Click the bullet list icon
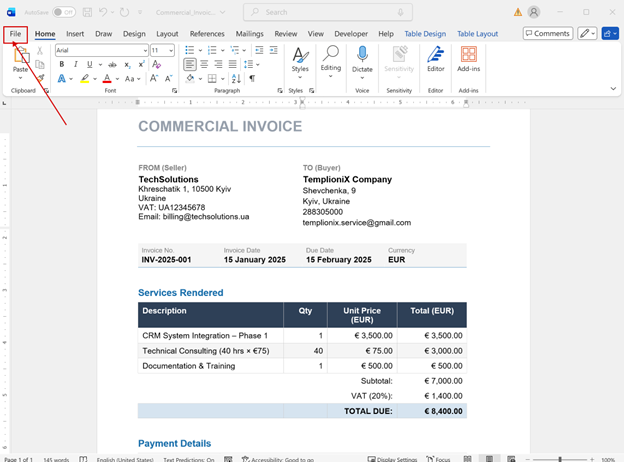This screenshot has width=624, height=462. click(x=190, y=50)
